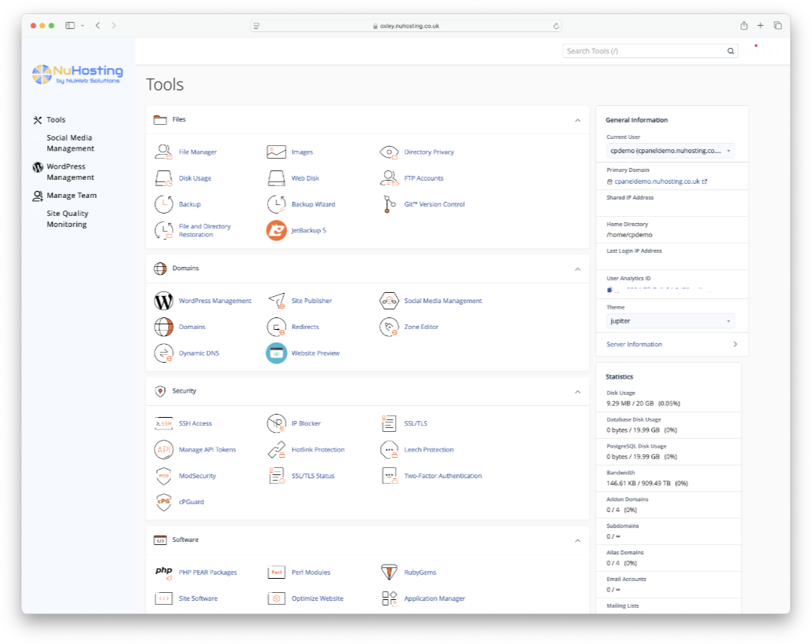The image size is (812, 644).
Task: Open the Theme dropdown showing jupiter
Action: click(x=670, y=321)
